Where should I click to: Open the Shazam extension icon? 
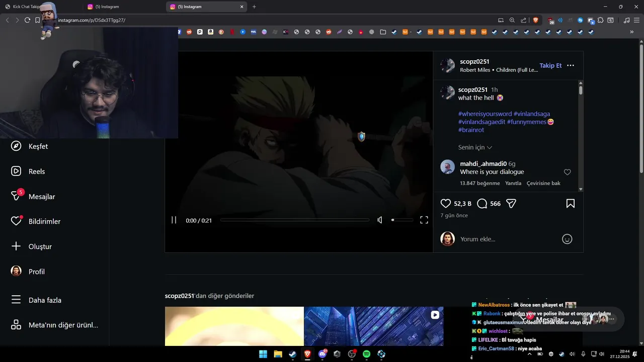pos(580,20)
